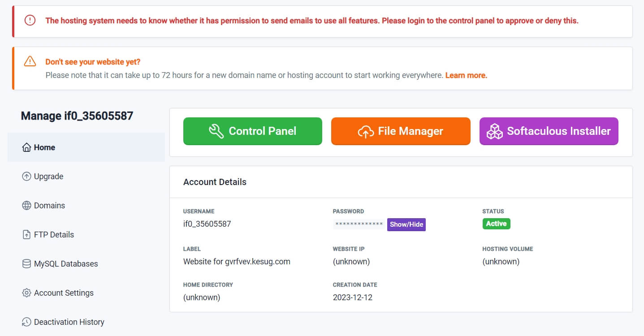Click the Account Settings gear icon
Viewport: 644px width, 336px height.
coord(26,293)
